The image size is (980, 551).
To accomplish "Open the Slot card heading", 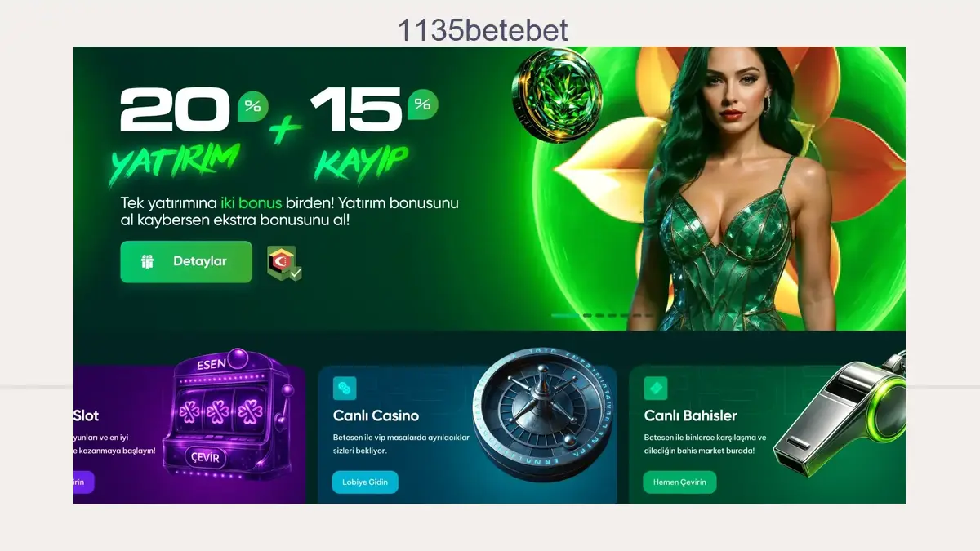I will pyautogui.click(x=86, y=415).
